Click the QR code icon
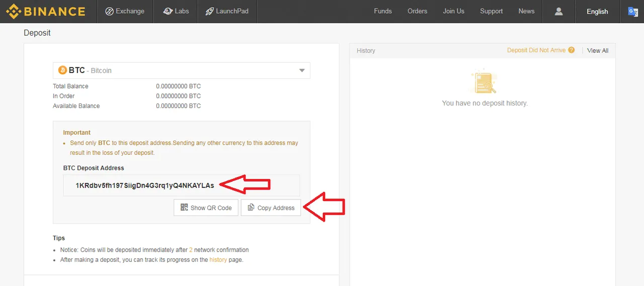 pos(184,208)
